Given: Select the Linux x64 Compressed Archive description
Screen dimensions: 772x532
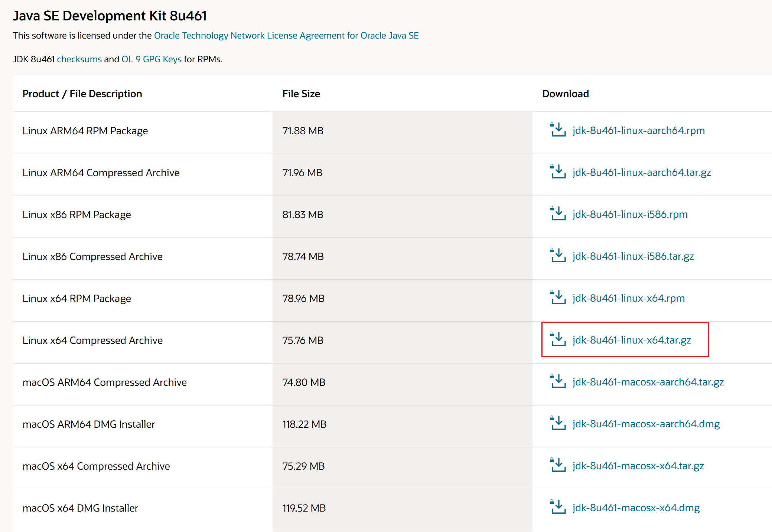Looking at the screenshot, I should [92, 341].
